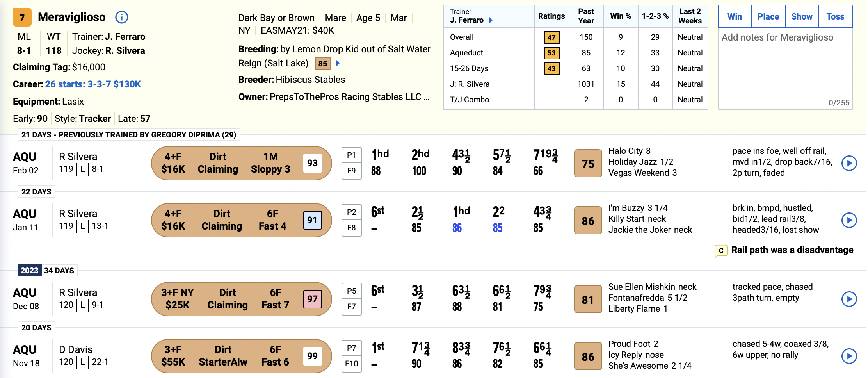
Task: Toggle the Show pick button
Action: click(x=802, y=16)
